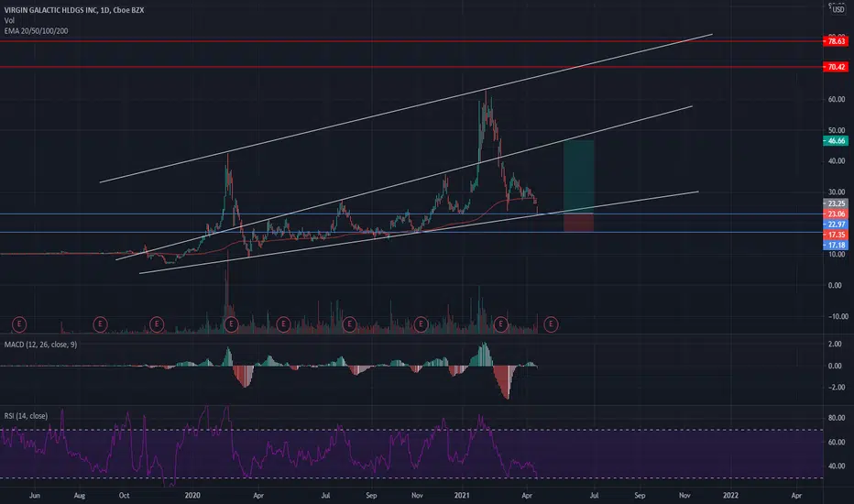Image resolution: width=854 pixels, height=504 pixels.
Task: Select the MACD (12, 26, close, 9) legend
Action: pyautogui.click(x=40, y=345)
